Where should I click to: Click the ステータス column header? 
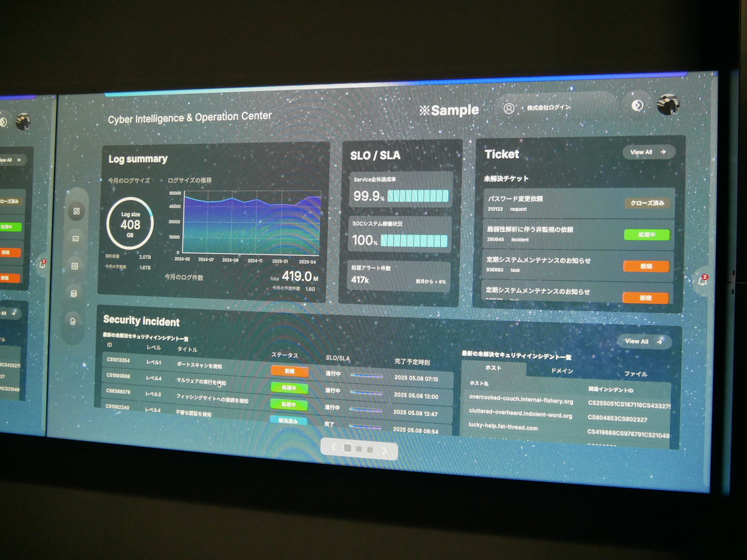pos(284,355)
